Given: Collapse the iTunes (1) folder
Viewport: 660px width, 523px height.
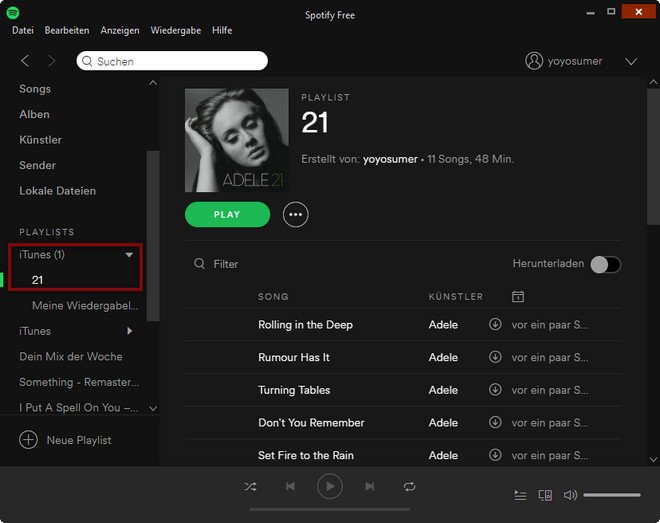Looking at the screenshot, I should (129, 255).
